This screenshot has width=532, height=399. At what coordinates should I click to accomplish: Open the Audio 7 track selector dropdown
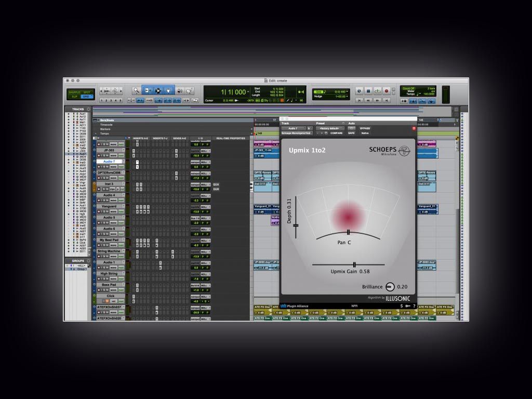tap(293, 128)
